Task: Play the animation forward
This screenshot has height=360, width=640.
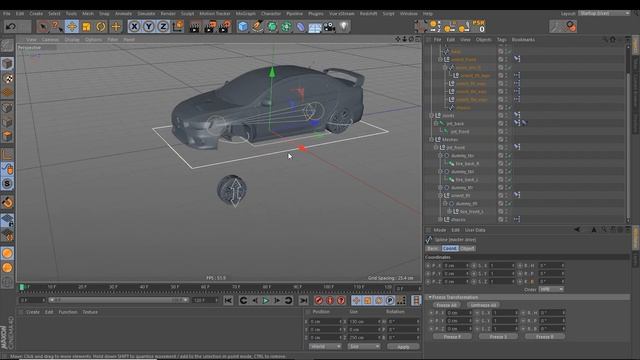Action: pyautogui.click(x=266, y=301)
